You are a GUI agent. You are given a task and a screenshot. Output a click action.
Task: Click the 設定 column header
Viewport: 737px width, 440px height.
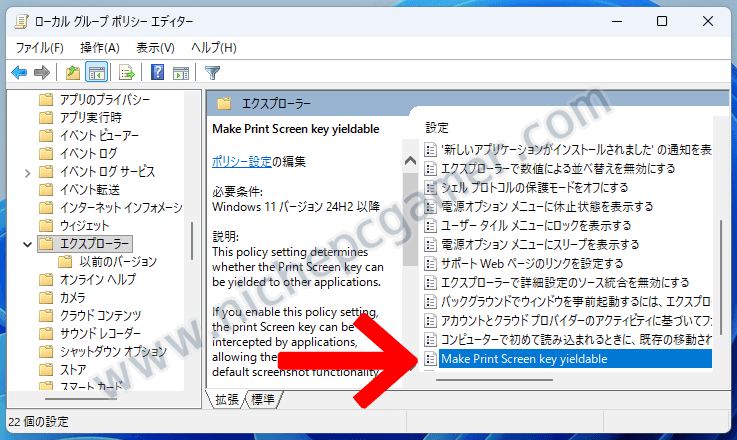point(437,128)
